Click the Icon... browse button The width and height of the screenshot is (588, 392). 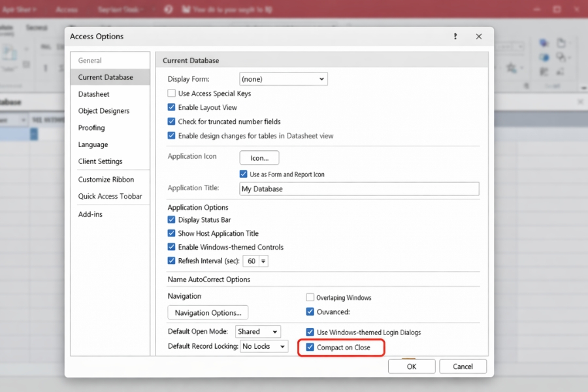[259, 157]
